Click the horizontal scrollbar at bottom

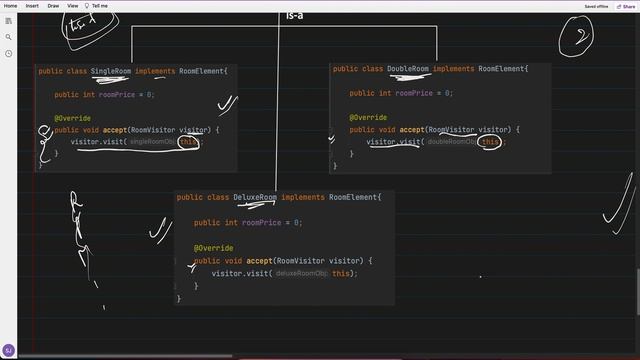[x=125, y=356]
